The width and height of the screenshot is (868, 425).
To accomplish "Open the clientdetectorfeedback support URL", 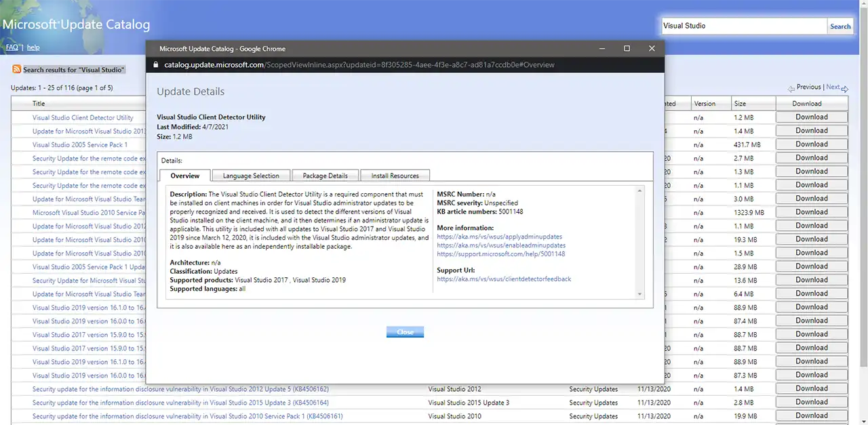I will point(504,279).
